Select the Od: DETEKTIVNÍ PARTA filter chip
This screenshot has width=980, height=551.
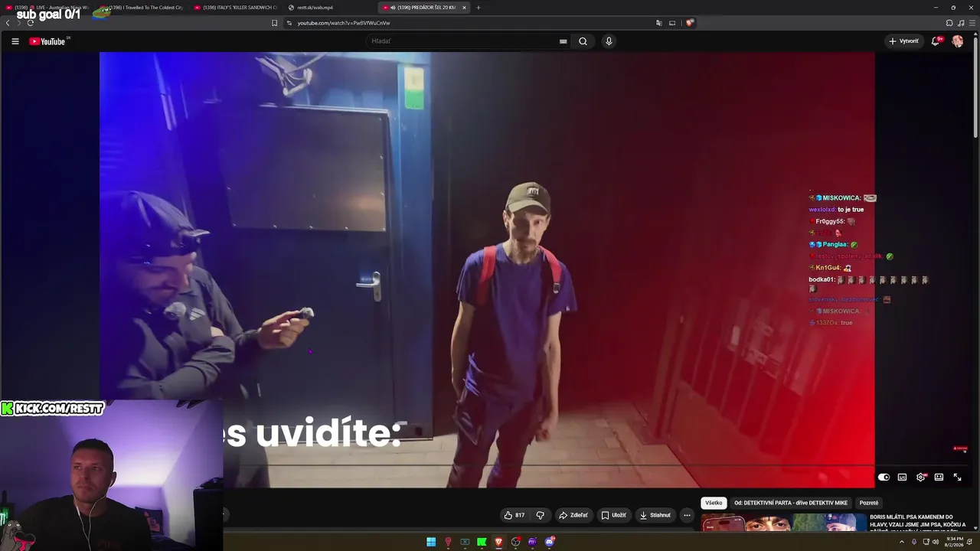point(791,503)
